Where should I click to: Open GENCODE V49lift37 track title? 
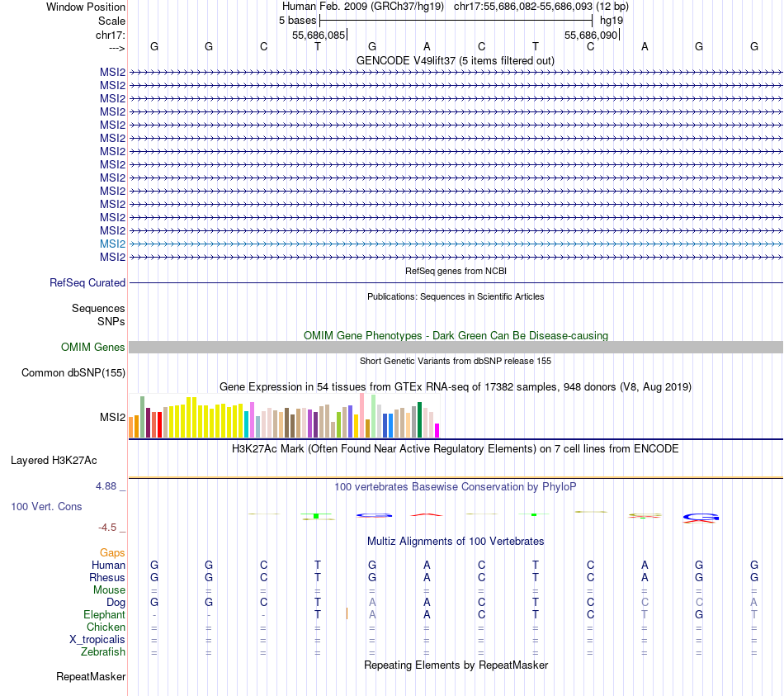coord(456,60)
